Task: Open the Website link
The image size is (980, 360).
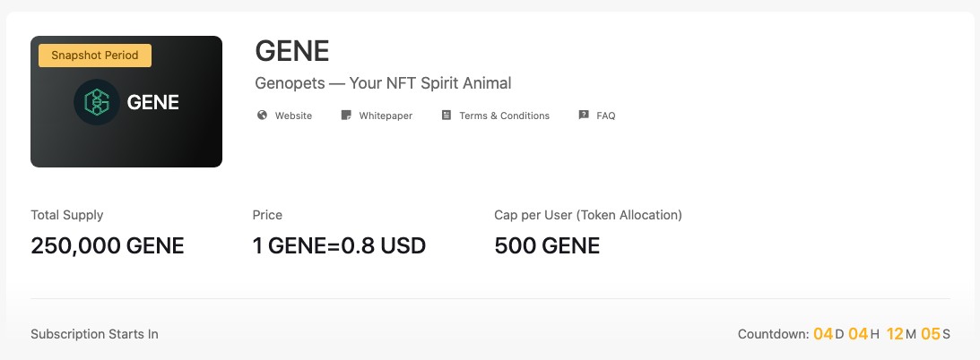Action: click(293, 116)
